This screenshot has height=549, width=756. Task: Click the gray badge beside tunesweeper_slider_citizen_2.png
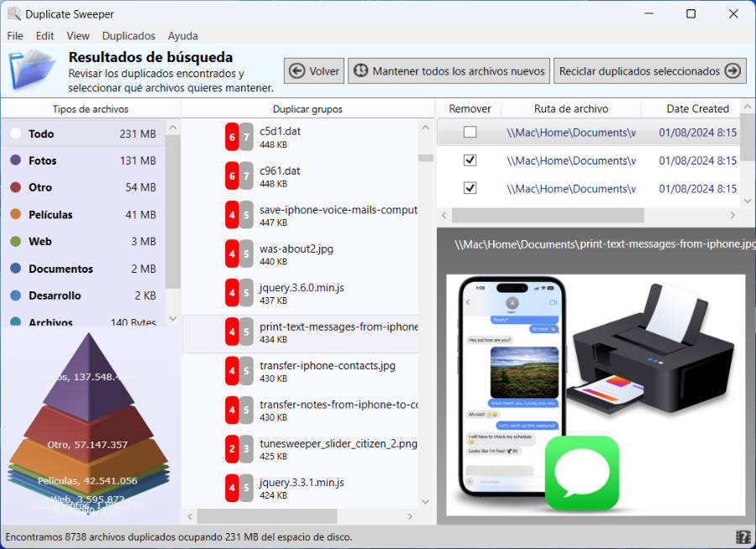point(246,449)
